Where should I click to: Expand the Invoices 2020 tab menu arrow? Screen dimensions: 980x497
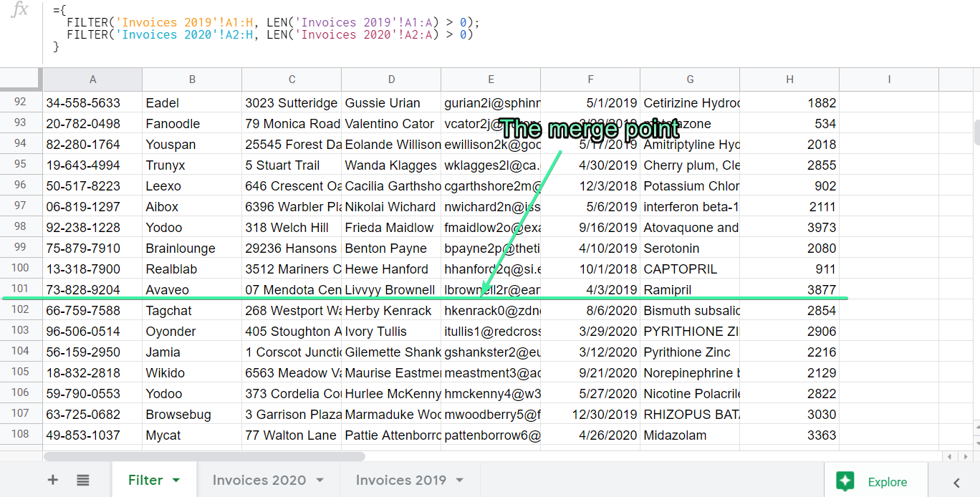click(320, 481)
